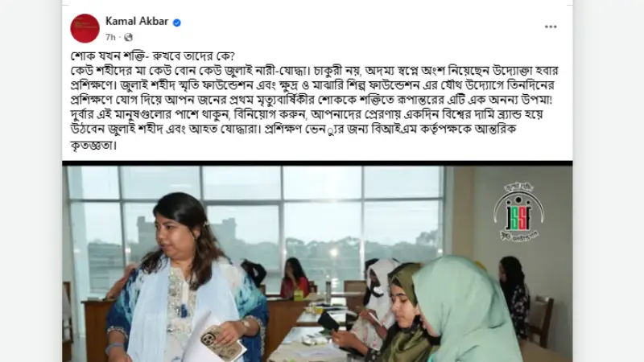The height and width of the screenshot is (362, 644).
Task: Click the word 'কৃতজ্ঞতা' ending the post
Action: (93, 145)
